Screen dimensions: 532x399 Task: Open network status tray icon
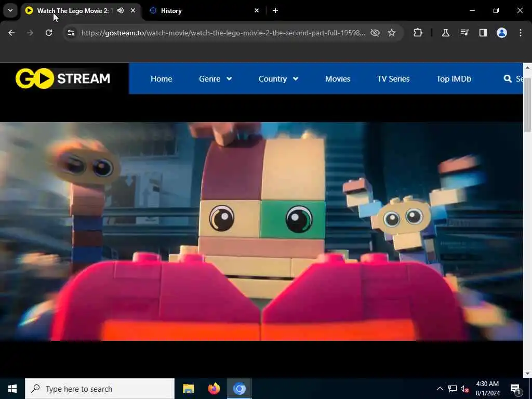(453, 389)
